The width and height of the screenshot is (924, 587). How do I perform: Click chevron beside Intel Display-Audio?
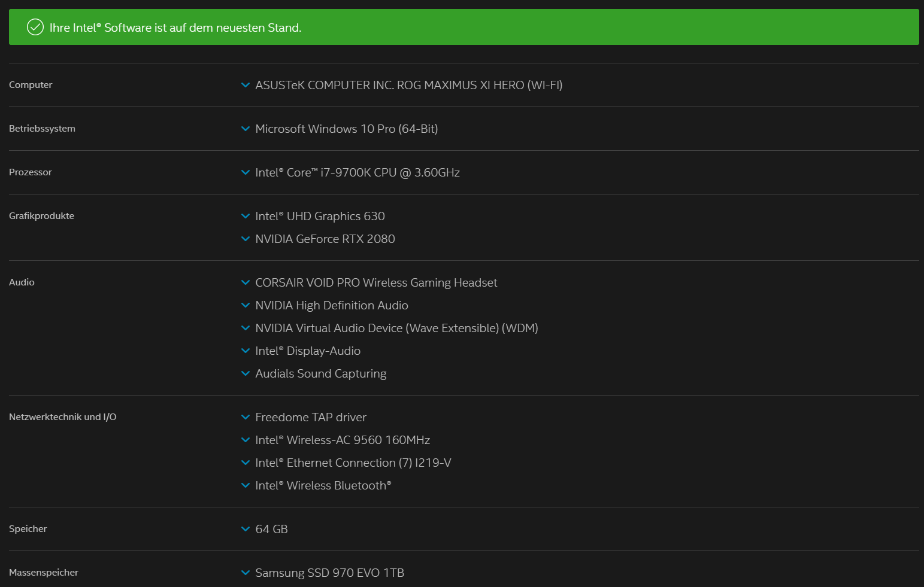pyautogui.click(x=245, y=351)
